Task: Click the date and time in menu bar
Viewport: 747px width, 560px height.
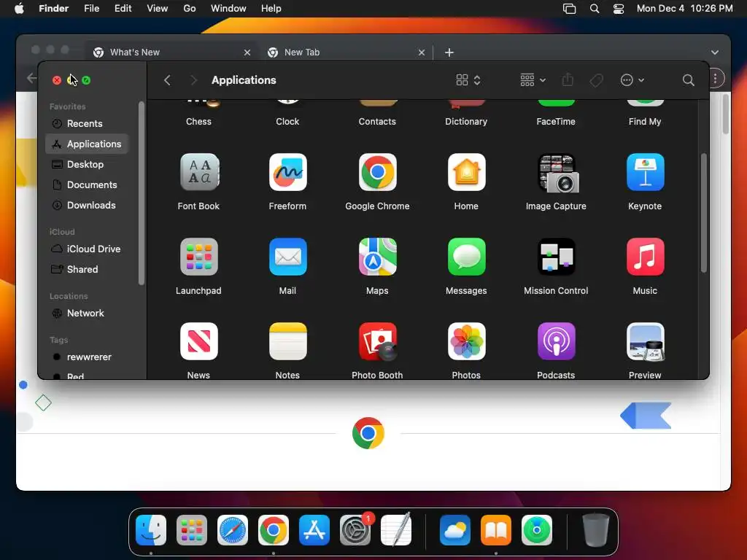Action: [684, 9]
